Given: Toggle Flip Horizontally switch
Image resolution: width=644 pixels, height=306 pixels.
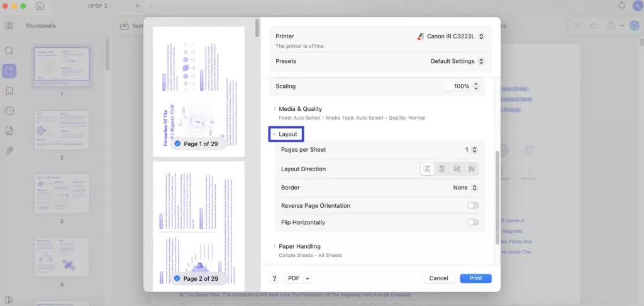Looking at the screenshot, I should point(473,222).
